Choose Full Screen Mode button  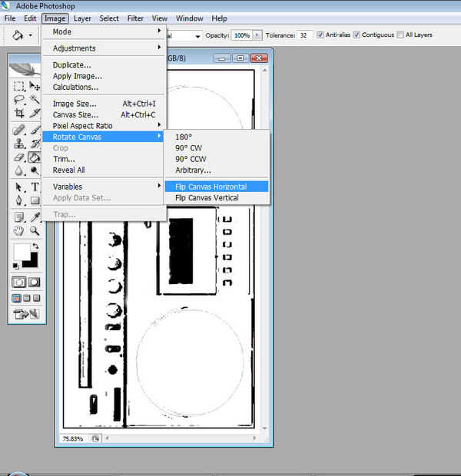pyautogui.click(x=36, y=298)
